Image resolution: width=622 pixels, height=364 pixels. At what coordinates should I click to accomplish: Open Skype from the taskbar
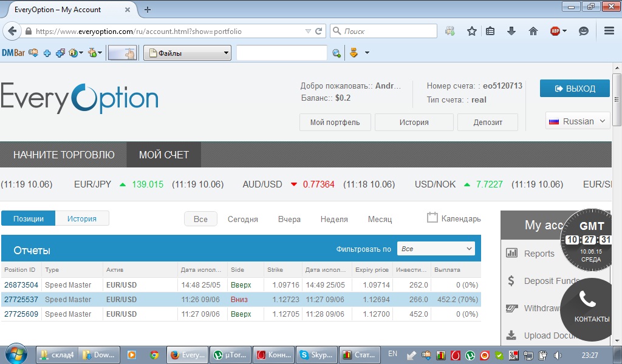pyautogui.click(x=313, y=355)
